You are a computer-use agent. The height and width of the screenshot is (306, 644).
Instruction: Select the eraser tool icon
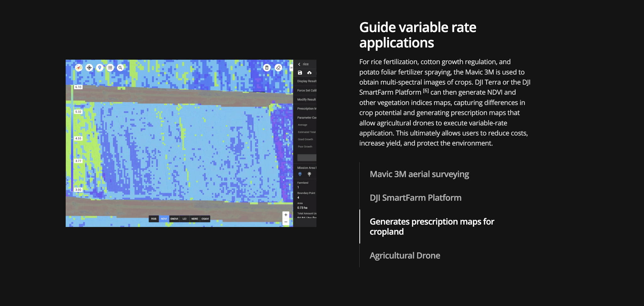tap(278, 68)
